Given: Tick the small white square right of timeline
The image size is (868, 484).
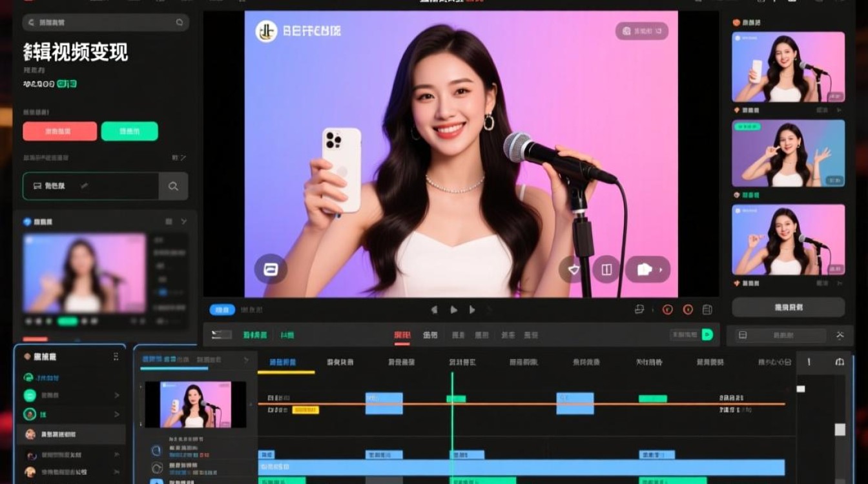Looking at the screenshot, I should pos(801,389).
